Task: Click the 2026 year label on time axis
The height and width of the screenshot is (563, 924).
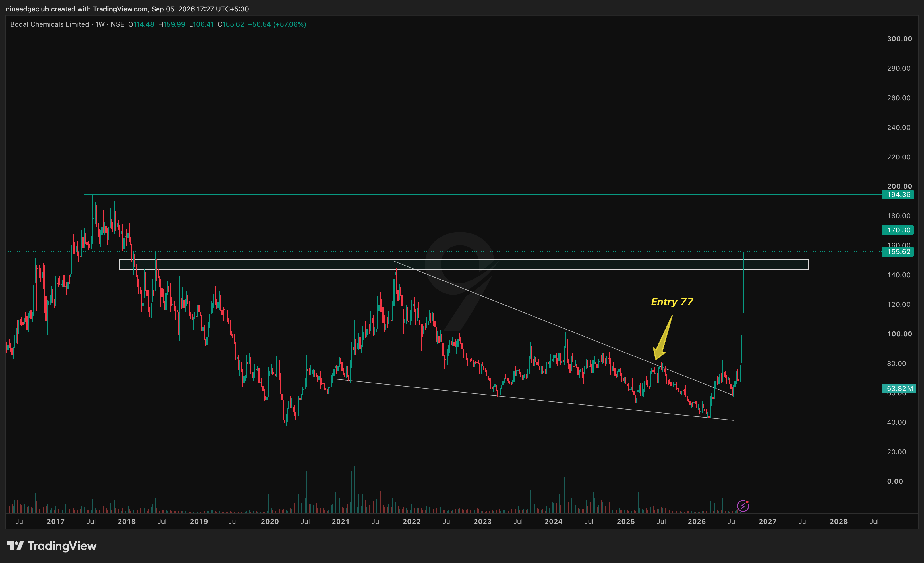Action: pos(696,522)
